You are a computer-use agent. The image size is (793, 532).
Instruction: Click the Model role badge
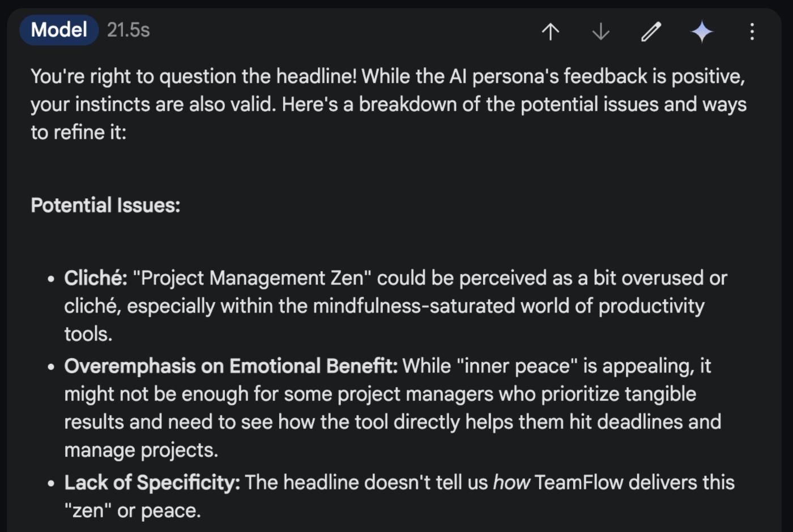pyautogui.click(x=59, y=29)
